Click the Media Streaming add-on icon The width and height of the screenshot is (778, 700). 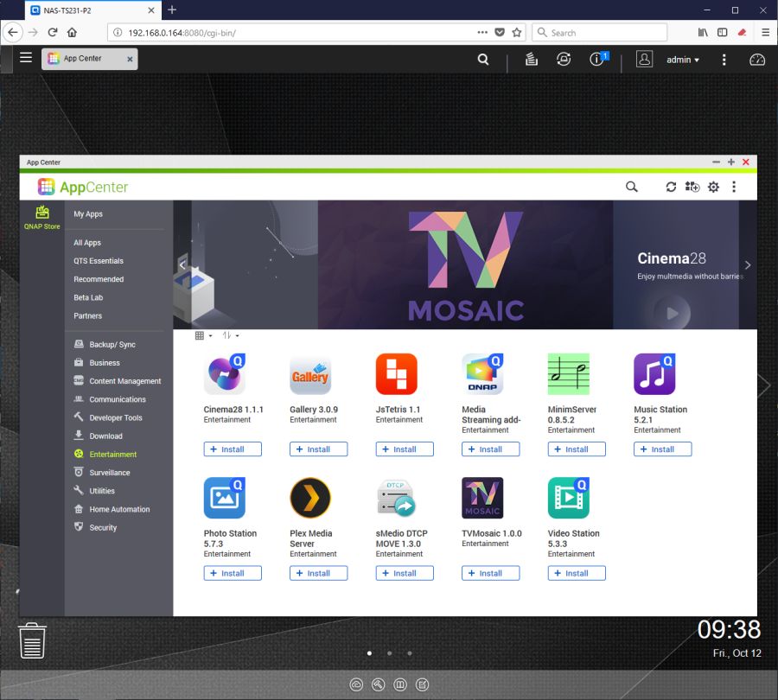coord(482,374)
